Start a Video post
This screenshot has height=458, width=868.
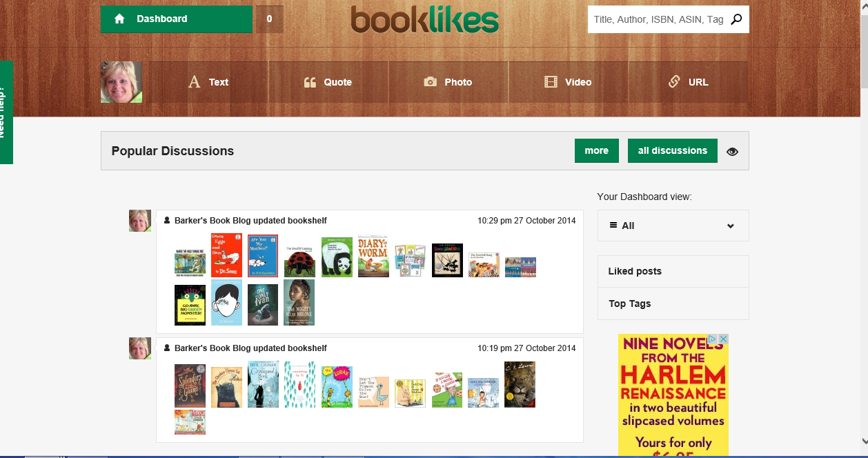tap(569, 81)
